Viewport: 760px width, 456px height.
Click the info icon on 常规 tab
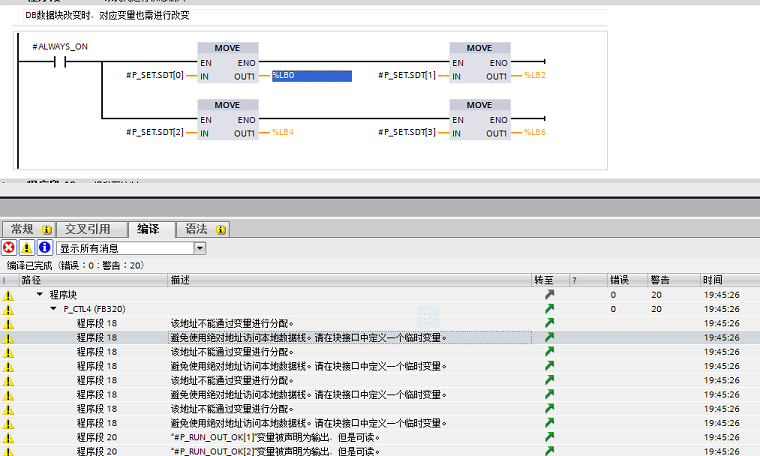click(x=47, y=230)
